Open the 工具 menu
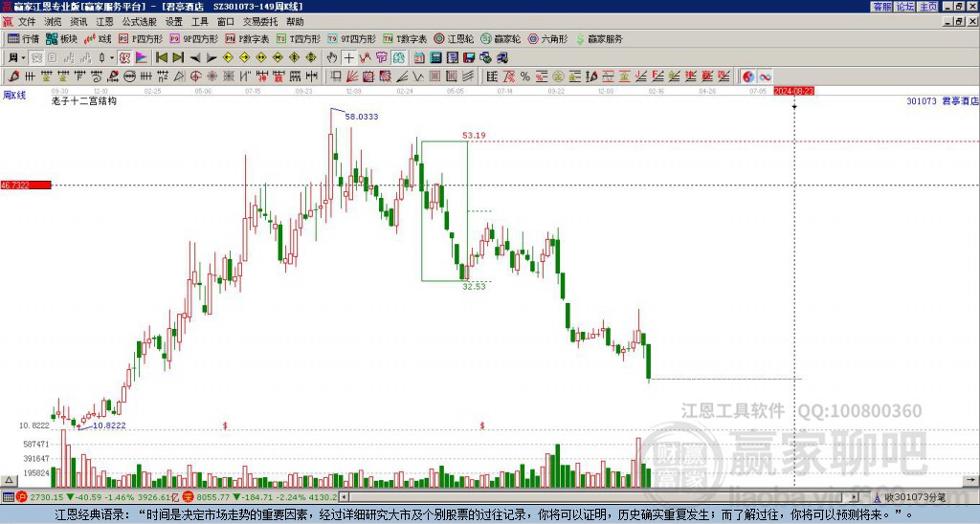Viewport: 980px width, 524px height. pyautogui.click(x=199, y=22)
